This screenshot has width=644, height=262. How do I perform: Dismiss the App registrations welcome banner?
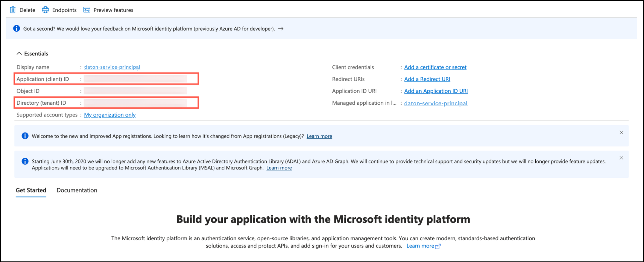click(x=621, y=133)
